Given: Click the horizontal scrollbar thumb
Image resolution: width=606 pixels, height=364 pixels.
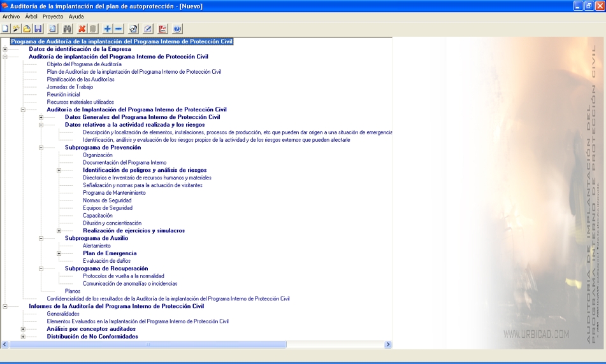Looking at the screenshot, I should click(x=148, y=344).
